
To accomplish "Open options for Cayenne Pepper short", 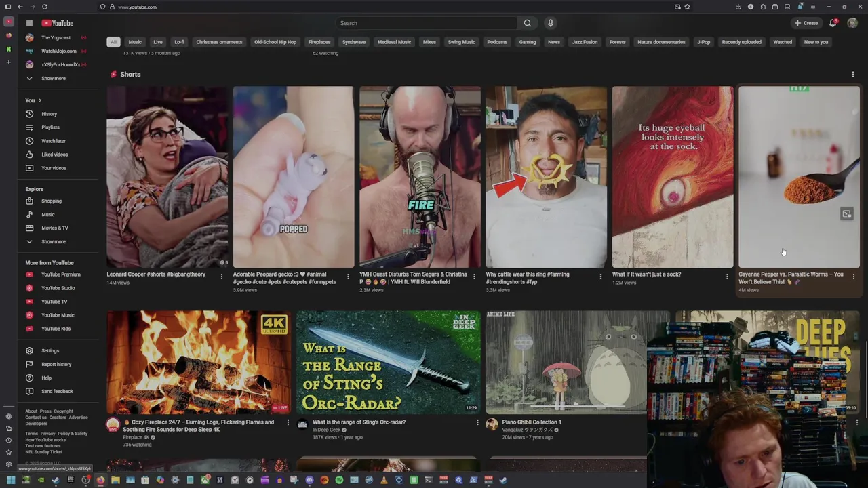I will (853, 277).
